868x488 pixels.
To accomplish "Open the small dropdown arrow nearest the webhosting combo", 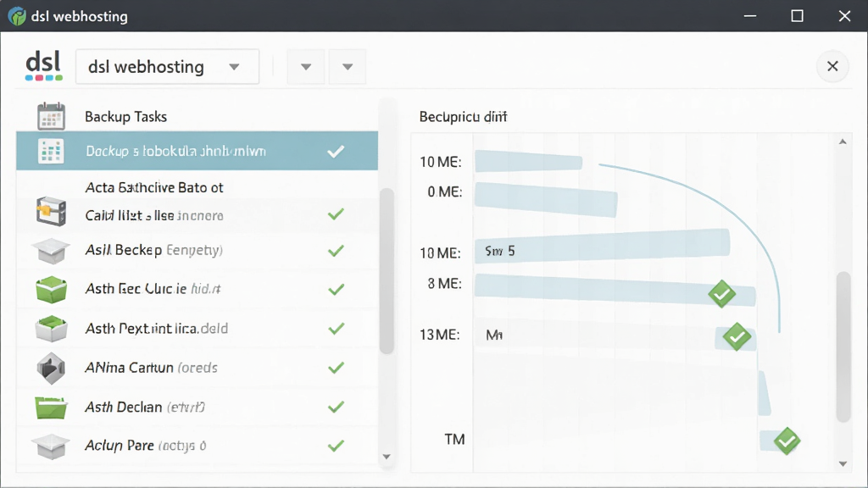I will 305,67.
